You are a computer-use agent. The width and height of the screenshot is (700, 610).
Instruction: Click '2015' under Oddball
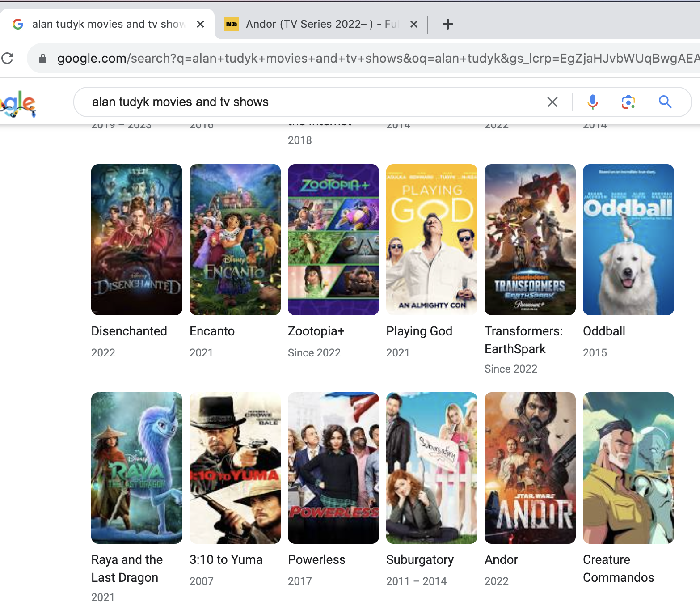point(595,352)
